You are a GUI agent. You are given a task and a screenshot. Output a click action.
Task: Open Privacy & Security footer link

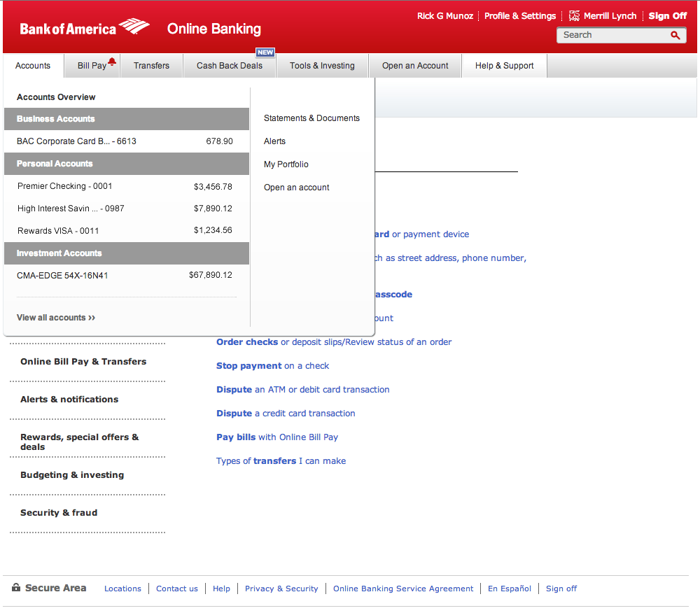tap(281, 589)
